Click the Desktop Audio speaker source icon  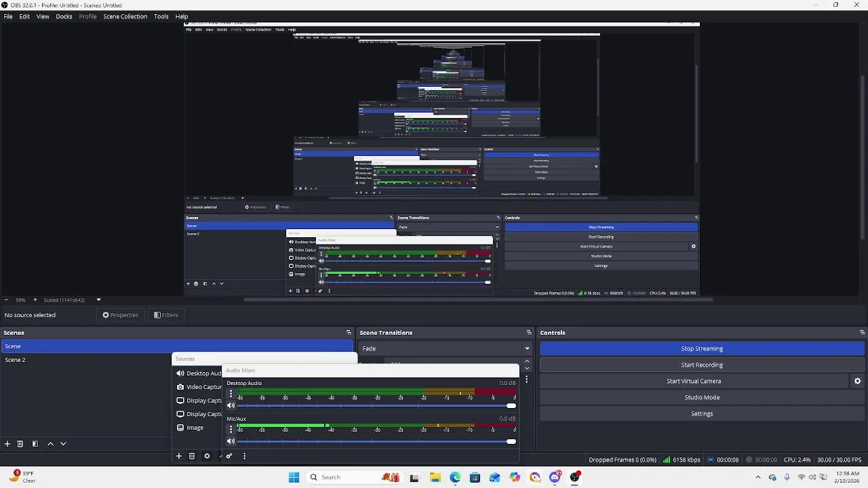click(x=180, y=373)
